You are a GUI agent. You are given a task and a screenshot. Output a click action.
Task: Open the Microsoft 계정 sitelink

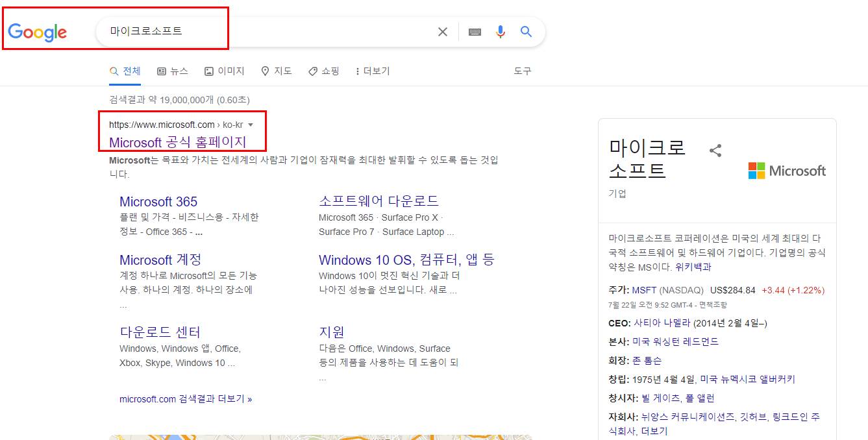tap(160, 260)
